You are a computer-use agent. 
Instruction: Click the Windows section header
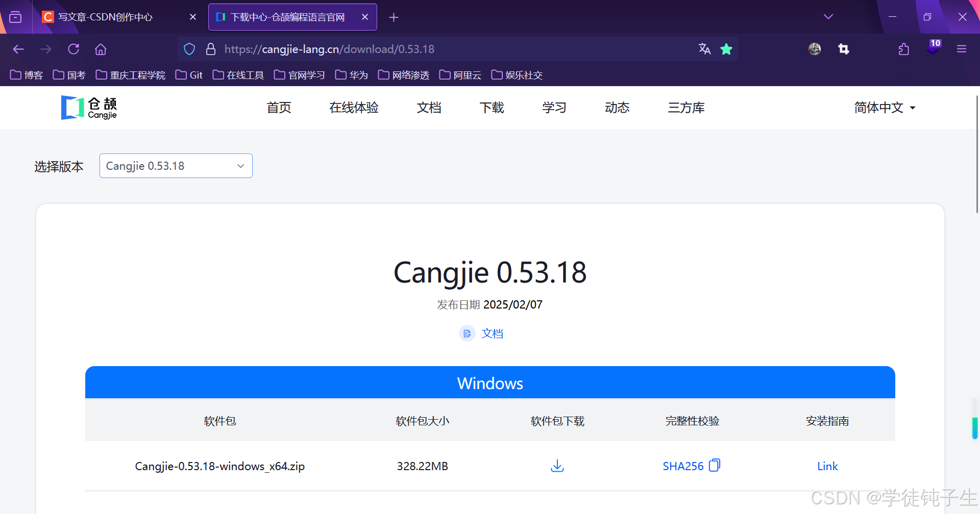click(490, 382)
